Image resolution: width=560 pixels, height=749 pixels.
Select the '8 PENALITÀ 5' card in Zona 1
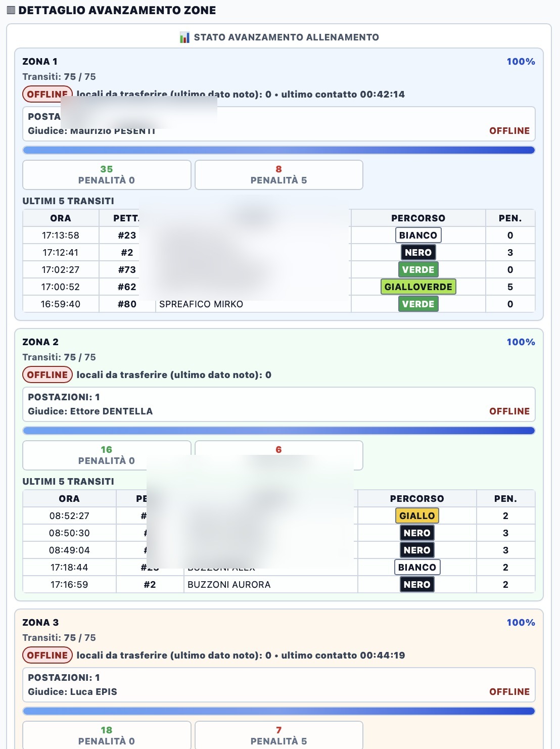[279, 175]
